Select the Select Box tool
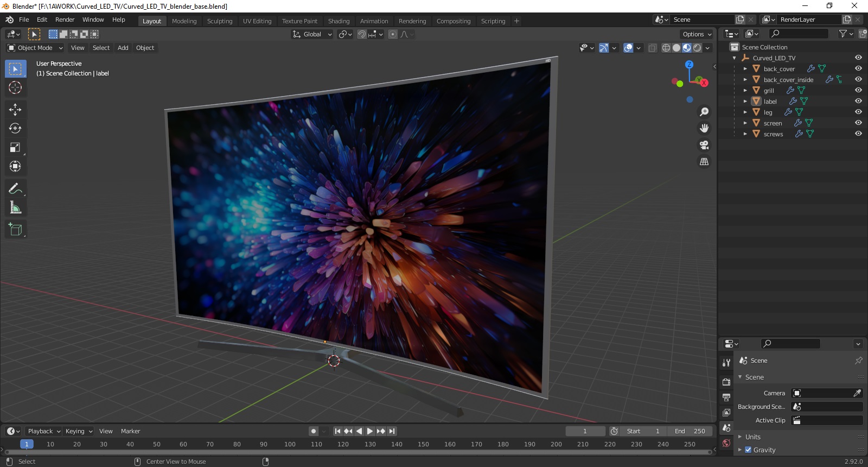 pos(15,69)
